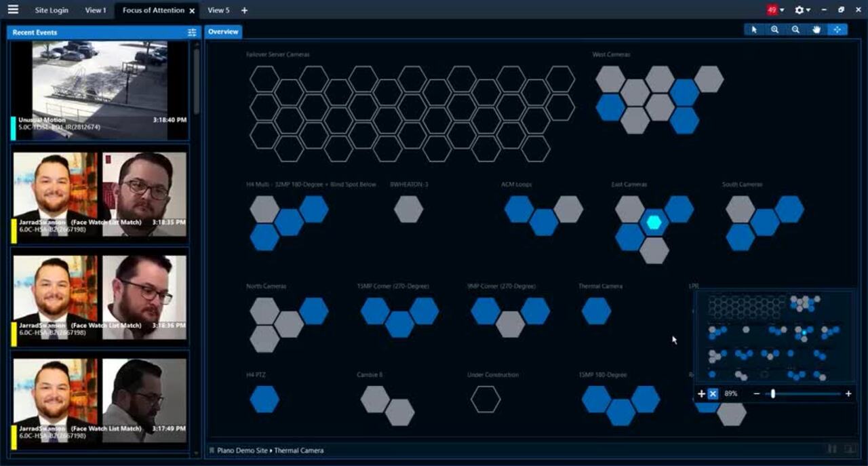Viewport: 868px width, 466px height.
Task: Add a new view tab
Action: [244, 10]
